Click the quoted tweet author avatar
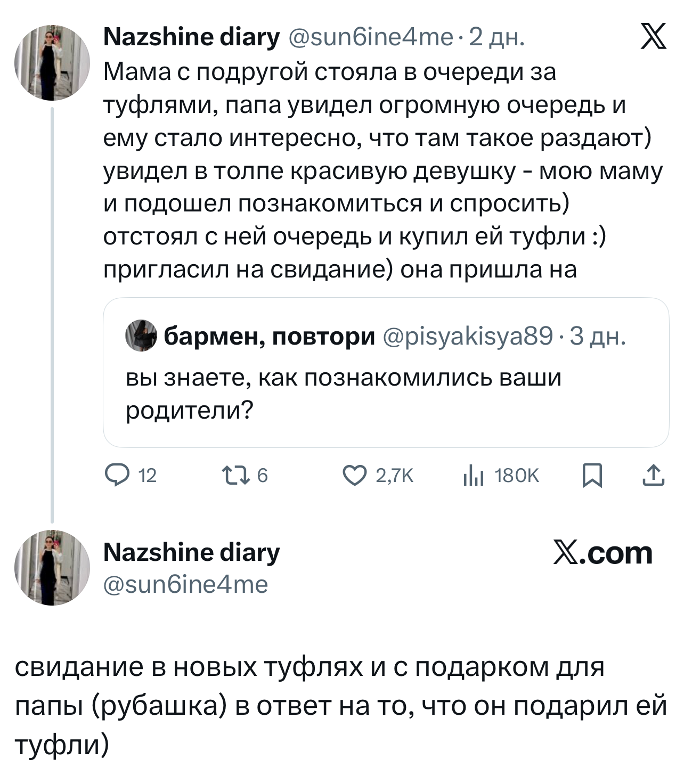 141,336
